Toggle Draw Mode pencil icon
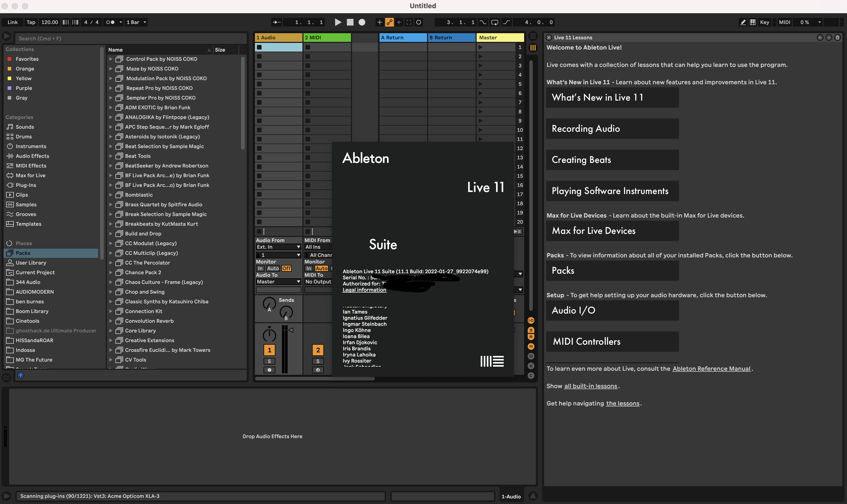This screenshot has width=847, height=504. pyautogui.click(x=743, y=22)
